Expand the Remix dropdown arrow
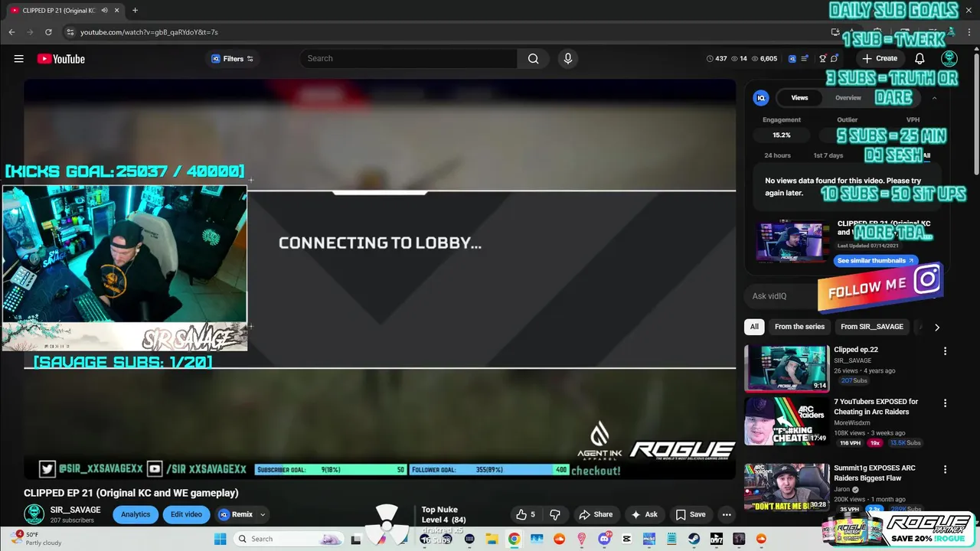This screenshot has width=980, height=551. pyautogui.click(x=263, y=514)
